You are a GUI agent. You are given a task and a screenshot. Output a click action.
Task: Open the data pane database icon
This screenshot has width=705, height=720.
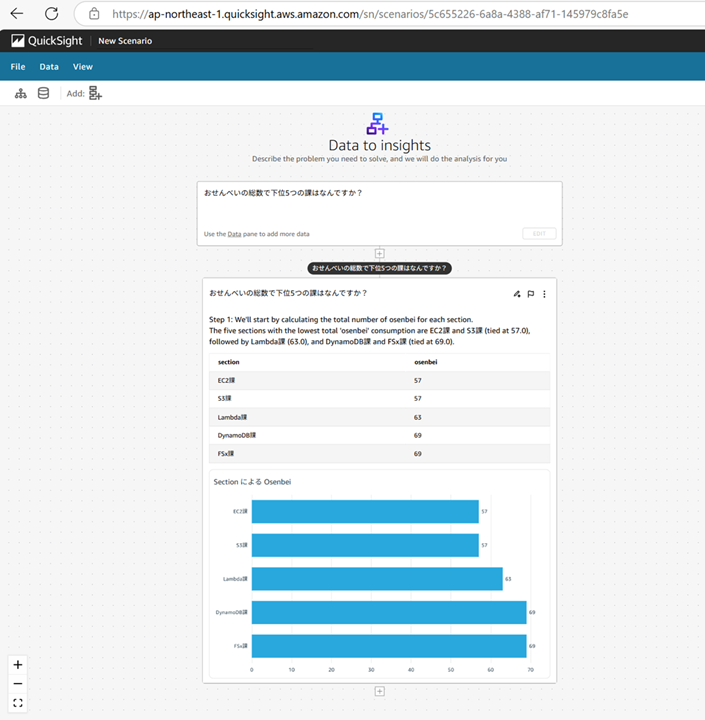point(43,93)
